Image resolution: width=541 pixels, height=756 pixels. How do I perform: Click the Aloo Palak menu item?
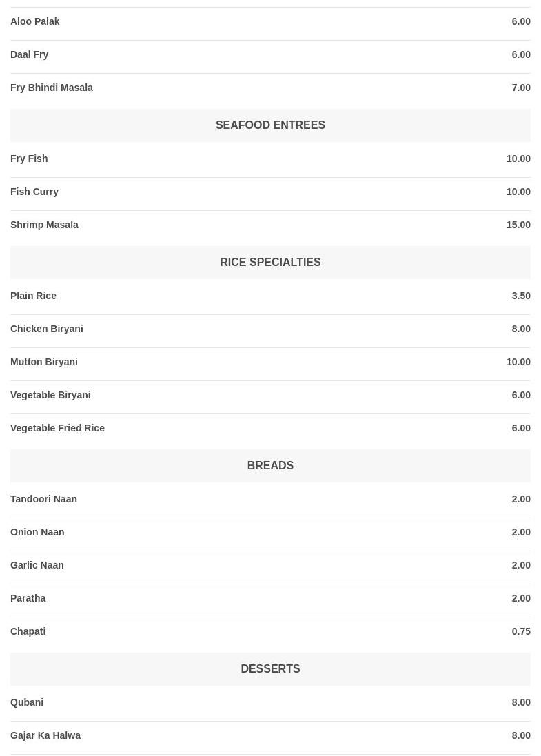35,21
